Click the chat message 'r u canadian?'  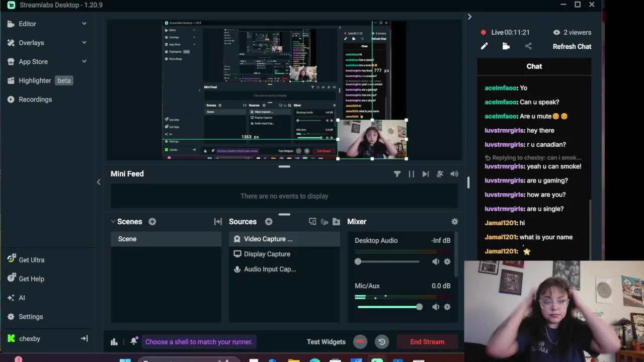546,144
